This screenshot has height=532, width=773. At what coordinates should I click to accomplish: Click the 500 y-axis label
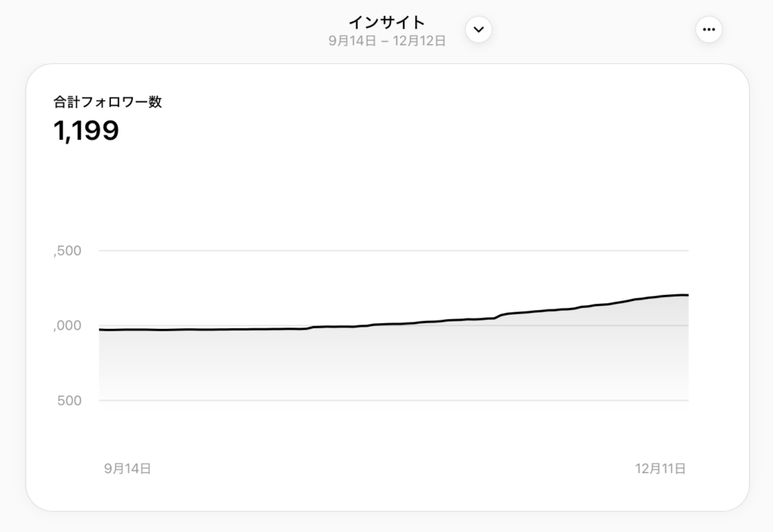coord(70,400)
